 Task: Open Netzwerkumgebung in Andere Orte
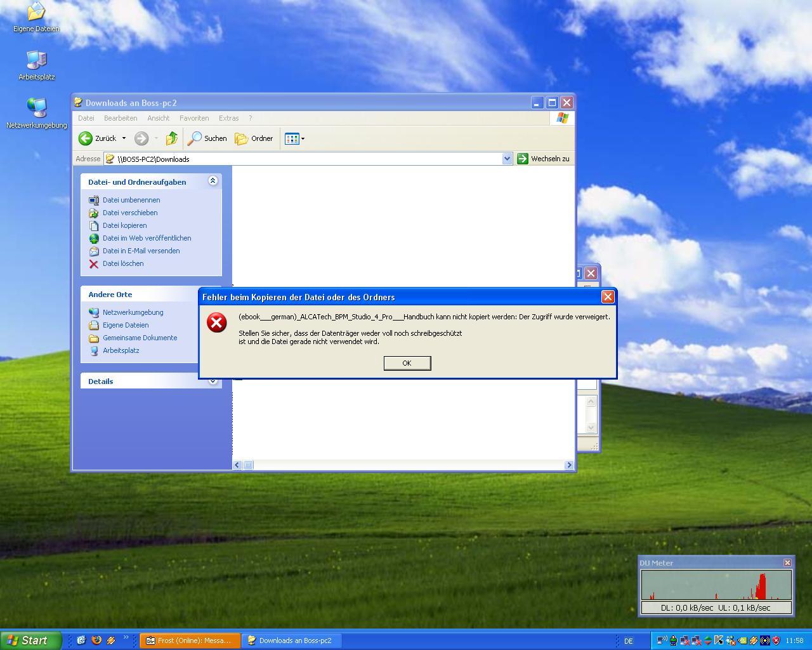pos(133,312)
